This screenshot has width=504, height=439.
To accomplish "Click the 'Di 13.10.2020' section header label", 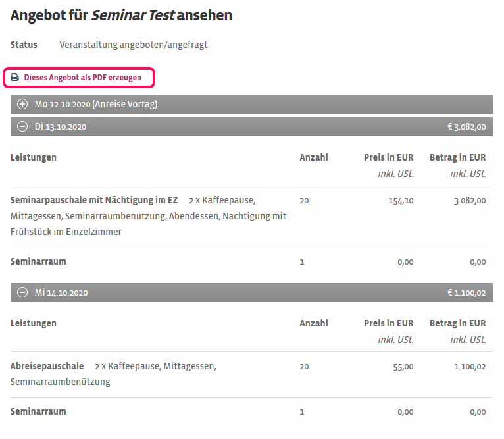I will click(x=61, y=127).
